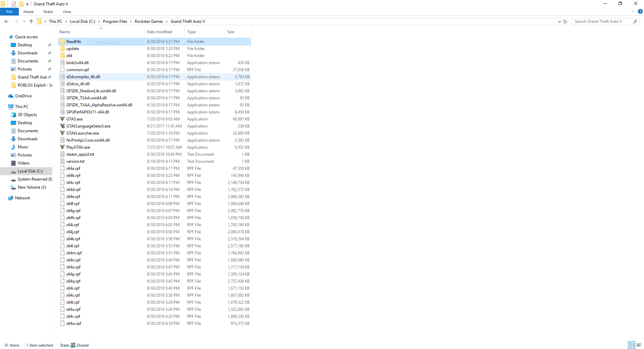Screen dimensions: 644x349
Task: Open System Reserved drive in navigation pane
Action: pyautogui.click(x=35, y=179)
